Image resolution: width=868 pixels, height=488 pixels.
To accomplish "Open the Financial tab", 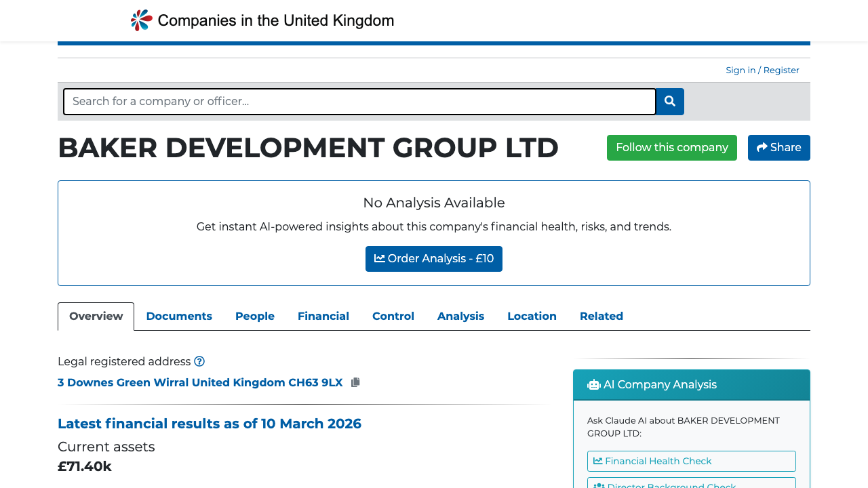I will pos(323,316).
